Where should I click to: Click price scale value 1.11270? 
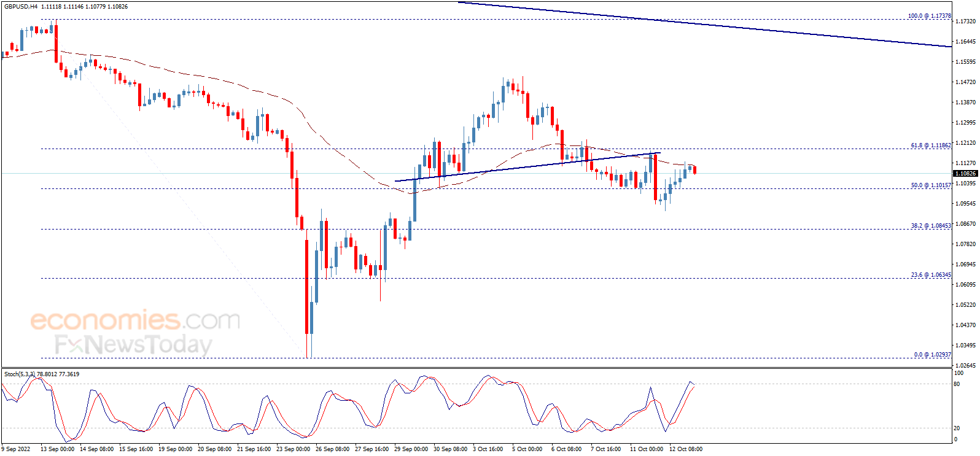tap(966, 163)
